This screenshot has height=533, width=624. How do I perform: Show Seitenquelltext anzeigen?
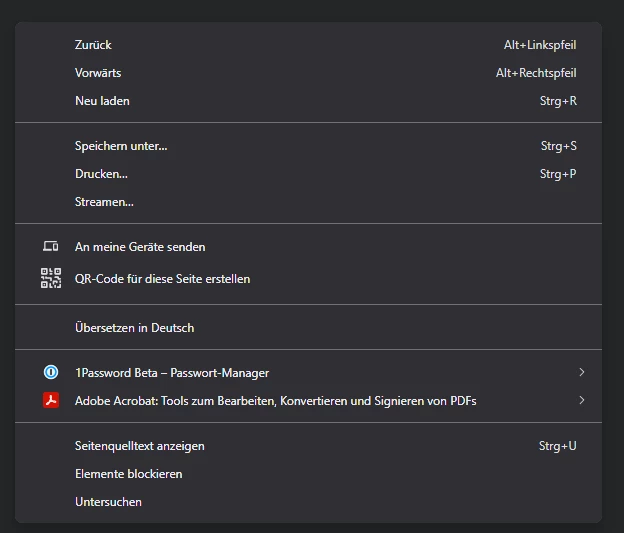pyautogui.click(x=139, y=446)
